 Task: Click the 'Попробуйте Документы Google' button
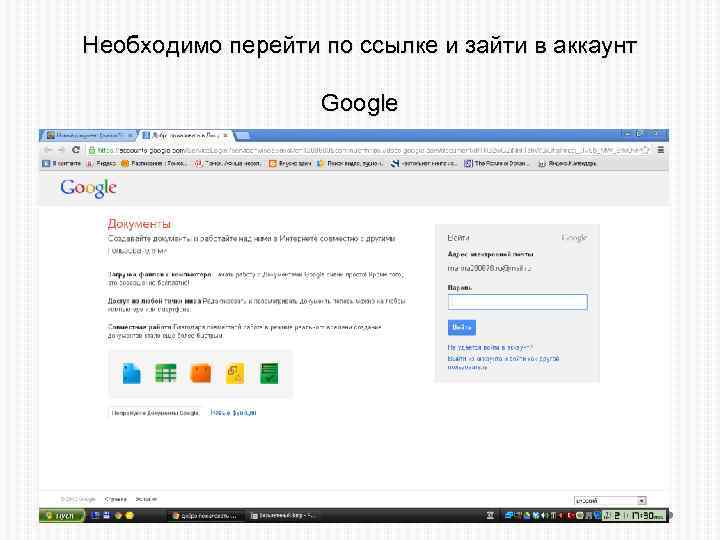[x=155, y=413]
